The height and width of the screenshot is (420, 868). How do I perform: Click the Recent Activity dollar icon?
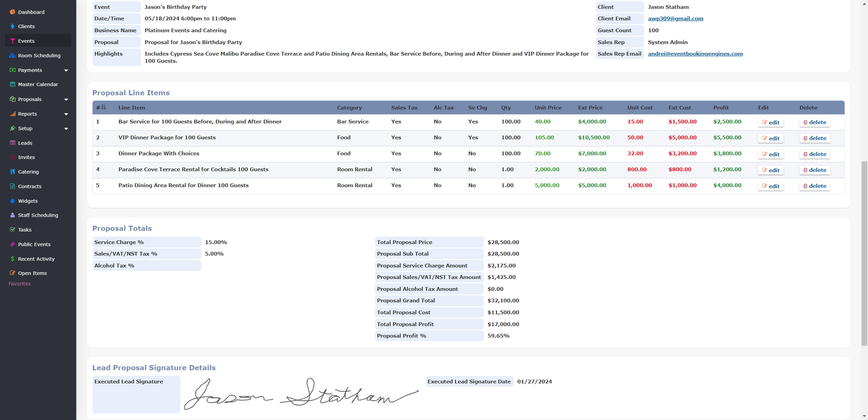pos(13,259)
